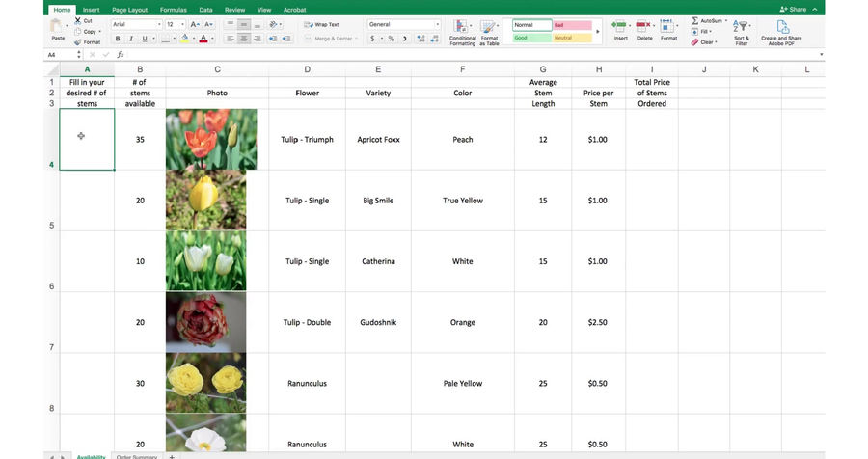Viewport: 868px width, 459px height.
Task: Open the Acrobat tab
Action: (x=294, y=10)
